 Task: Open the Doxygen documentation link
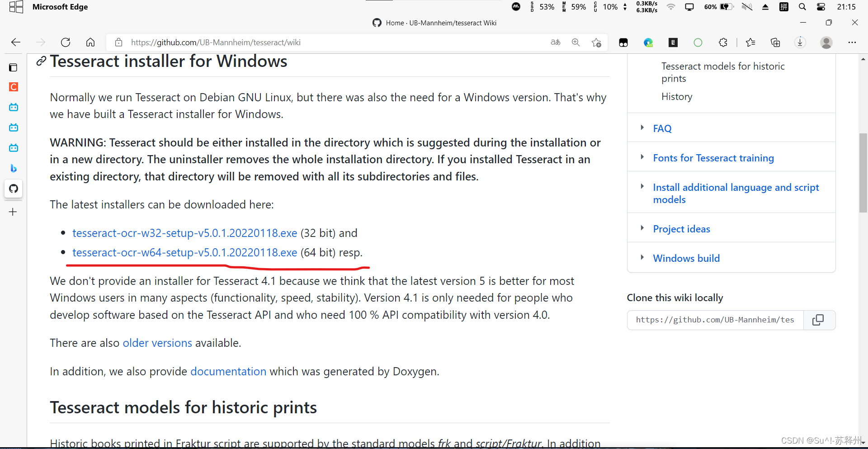(x=228, y=371)
